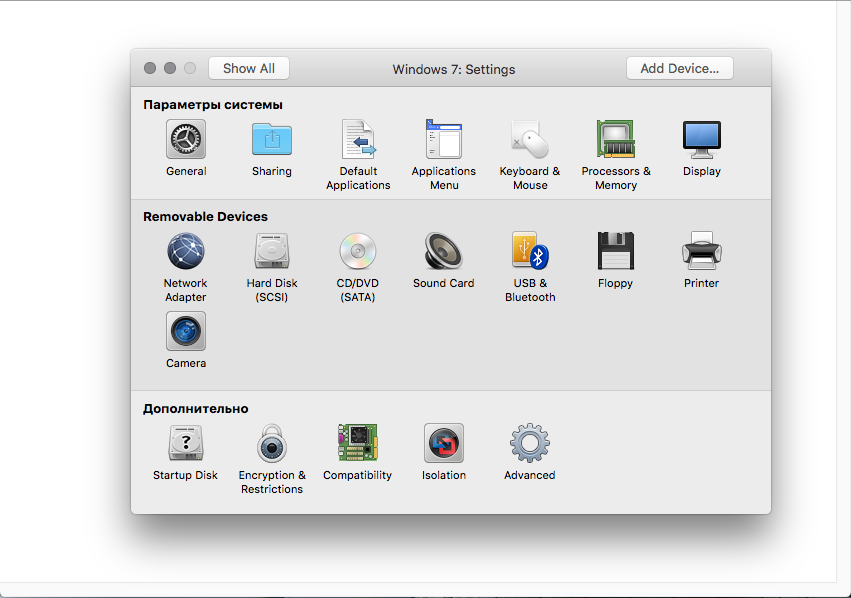Select the Hard Disk (SCSI) icon
The image size is (851, 598).
271,251
